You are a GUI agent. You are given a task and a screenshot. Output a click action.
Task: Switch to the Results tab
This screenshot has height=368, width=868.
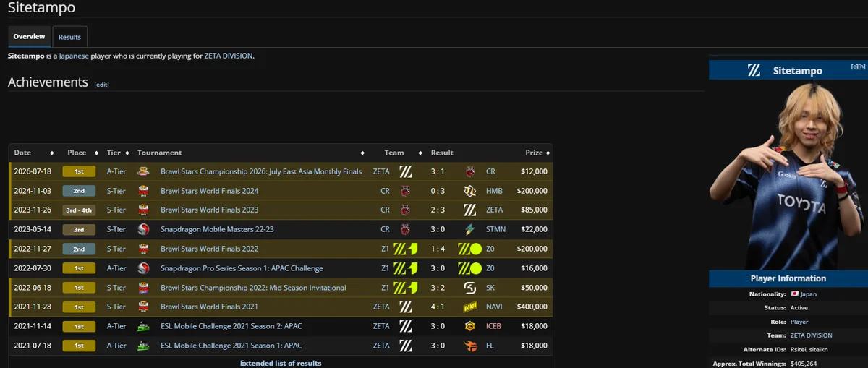[69, 37]
